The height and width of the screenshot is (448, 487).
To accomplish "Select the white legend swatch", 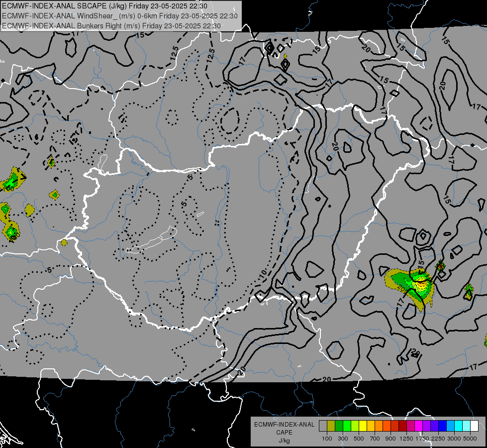I will [474, 426].
